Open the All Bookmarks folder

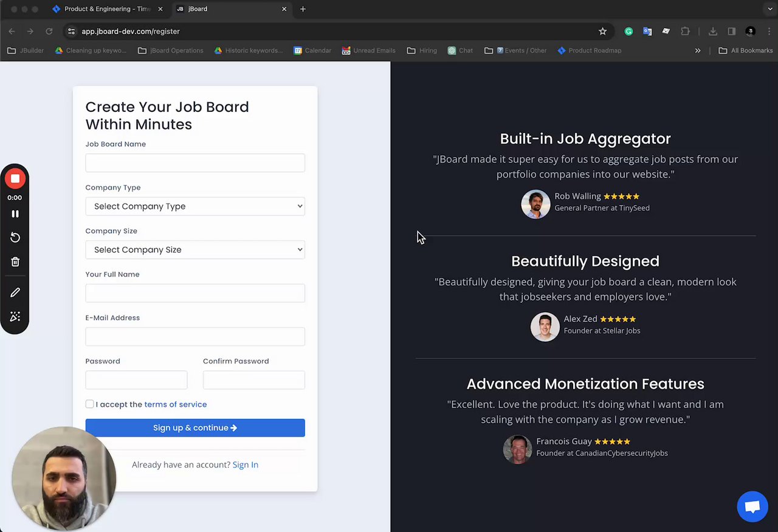tap(745, 50)
